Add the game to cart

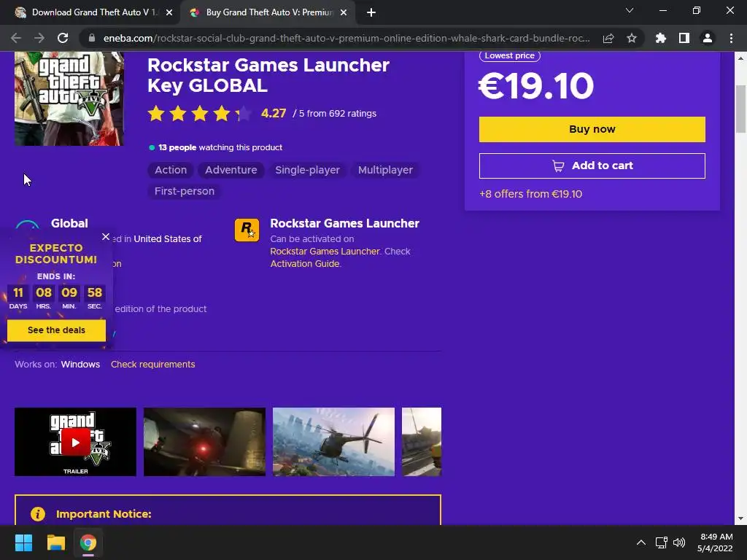coord(592,166)
